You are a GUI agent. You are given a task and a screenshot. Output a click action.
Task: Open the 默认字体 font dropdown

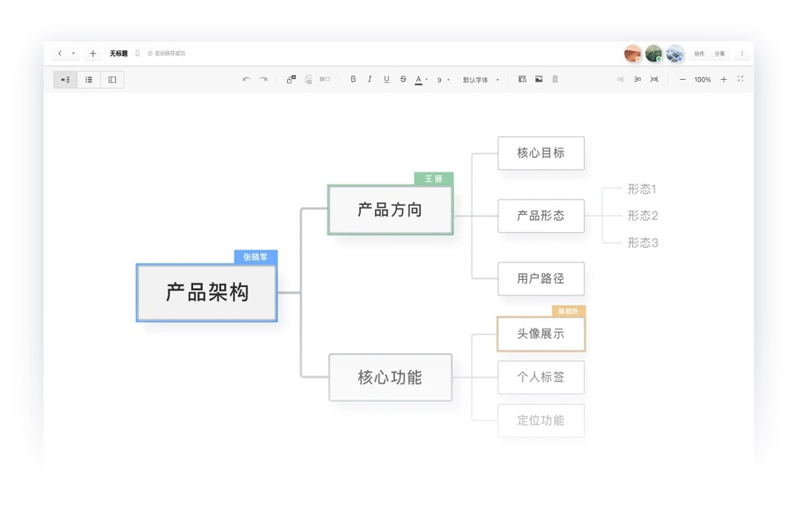click(x=480, y=80)
